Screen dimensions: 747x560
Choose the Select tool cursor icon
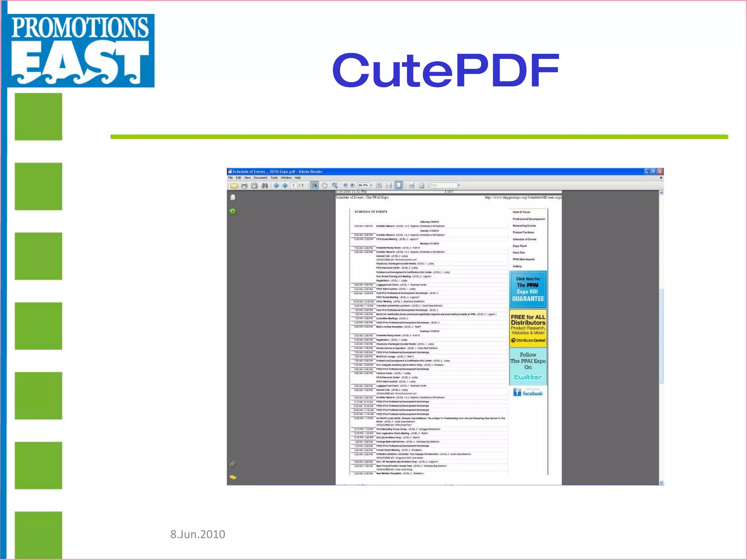[x=314, y=186]
